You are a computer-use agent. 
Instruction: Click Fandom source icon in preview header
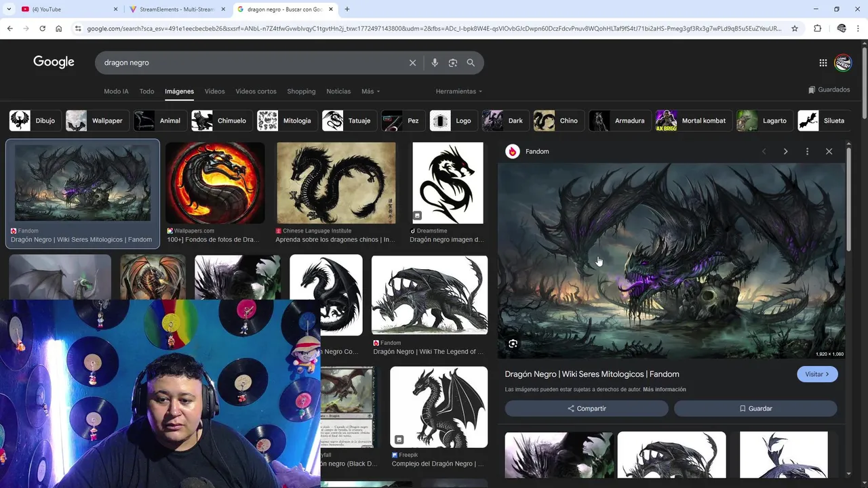click(513, 151)
